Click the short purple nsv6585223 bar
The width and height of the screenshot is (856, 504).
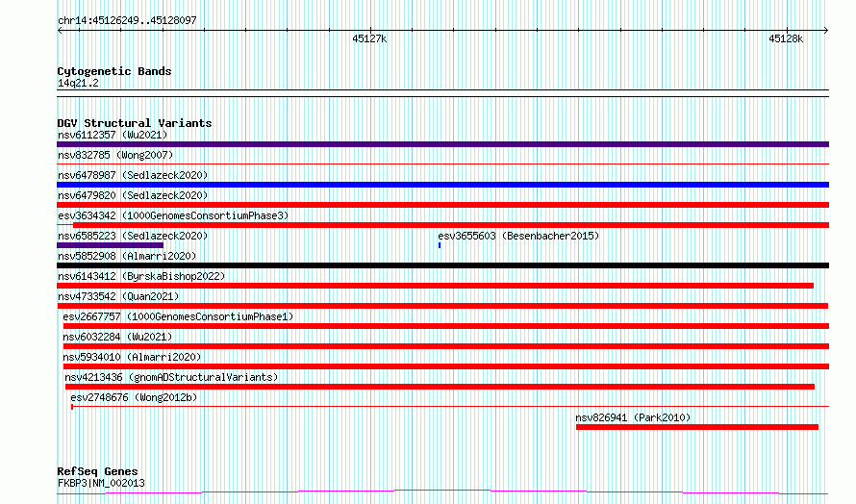110,245
